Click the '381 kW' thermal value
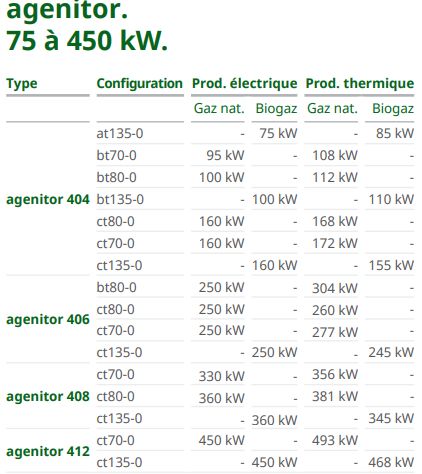Image resolution: width=422 pixels, height=474 pixels. coord(335,396)
